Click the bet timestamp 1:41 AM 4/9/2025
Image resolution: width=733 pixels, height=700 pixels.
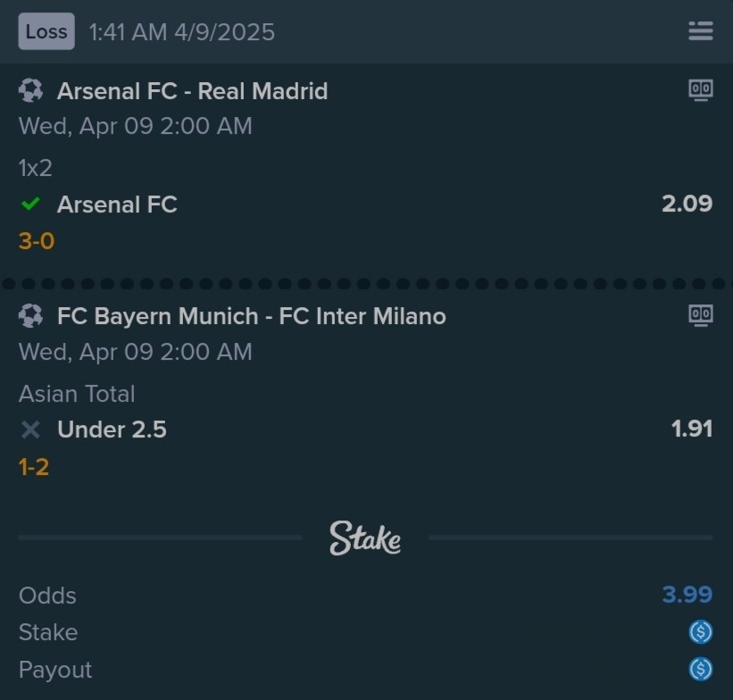point(182,32)
